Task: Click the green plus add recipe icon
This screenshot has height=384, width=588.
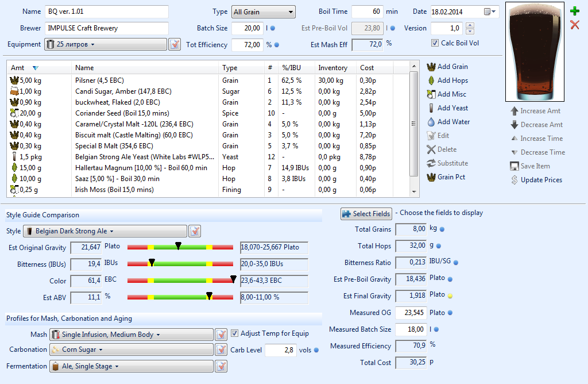Action: pos(574,11)
